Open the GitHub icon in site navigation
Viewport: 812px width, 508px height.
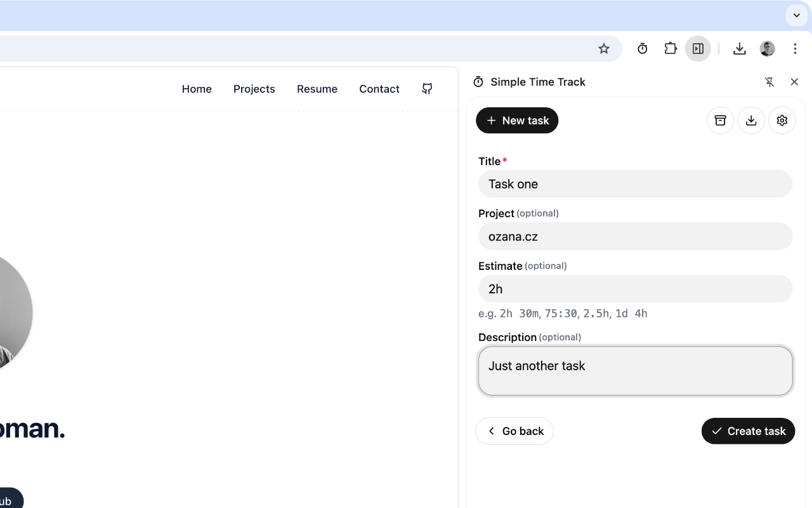tap(428, 89)
